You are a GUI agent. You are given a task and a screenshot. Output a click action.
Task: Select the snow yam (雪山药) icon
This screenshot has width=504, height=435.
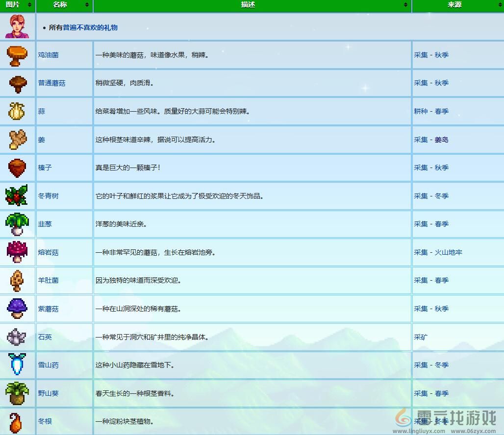[x=18, y=365]
